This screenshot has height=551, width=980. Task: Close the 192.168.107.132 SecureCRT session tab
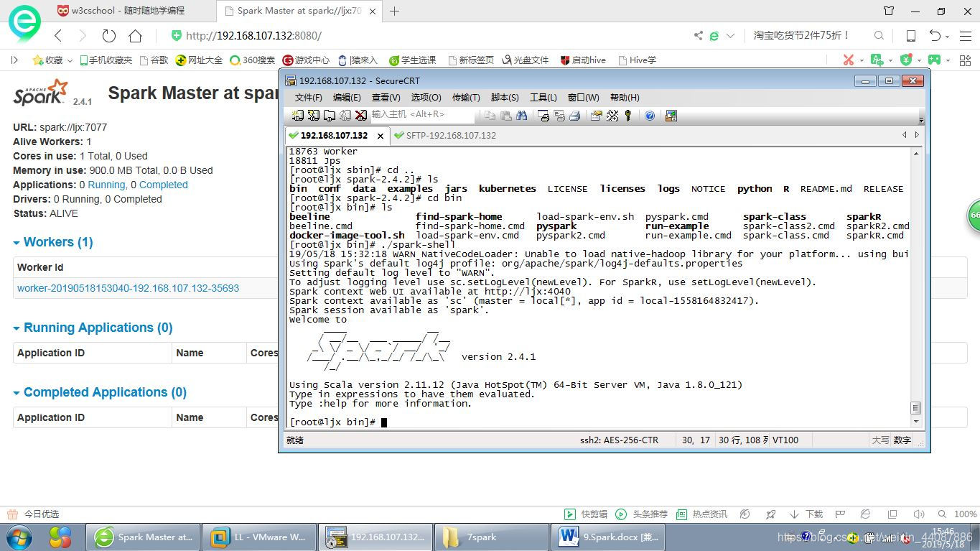pyautogui.click(x=381, y=135)
